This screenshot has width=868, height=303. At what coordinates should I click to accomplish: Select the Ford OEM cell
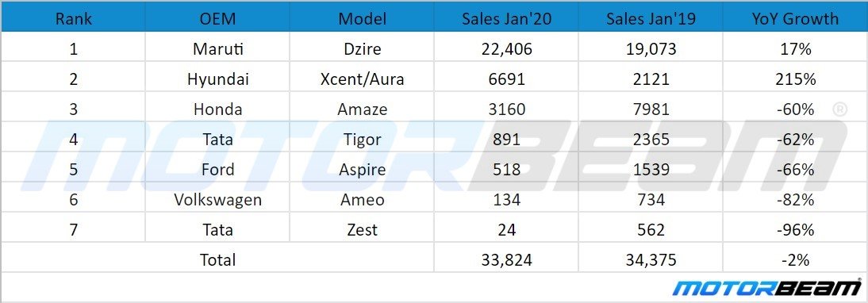(217, 169)
